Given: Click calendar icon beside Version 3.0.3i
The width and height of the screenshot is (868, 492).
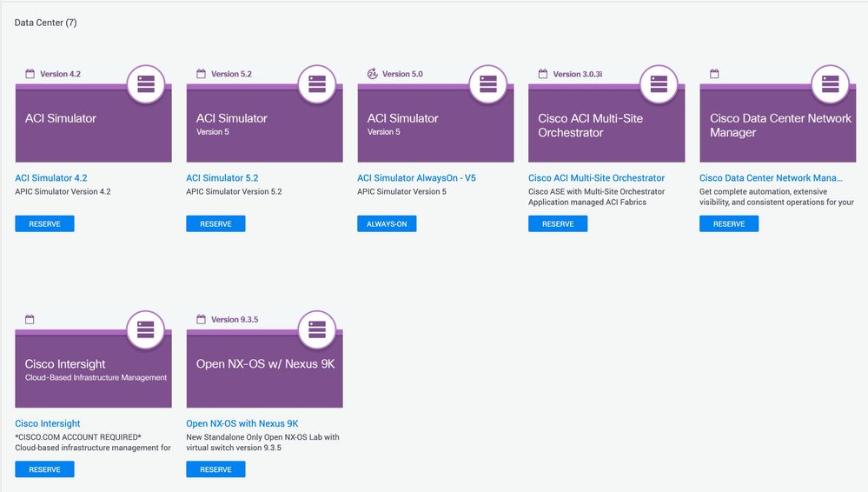Looking at the screenshot, I should pos(543,74).
